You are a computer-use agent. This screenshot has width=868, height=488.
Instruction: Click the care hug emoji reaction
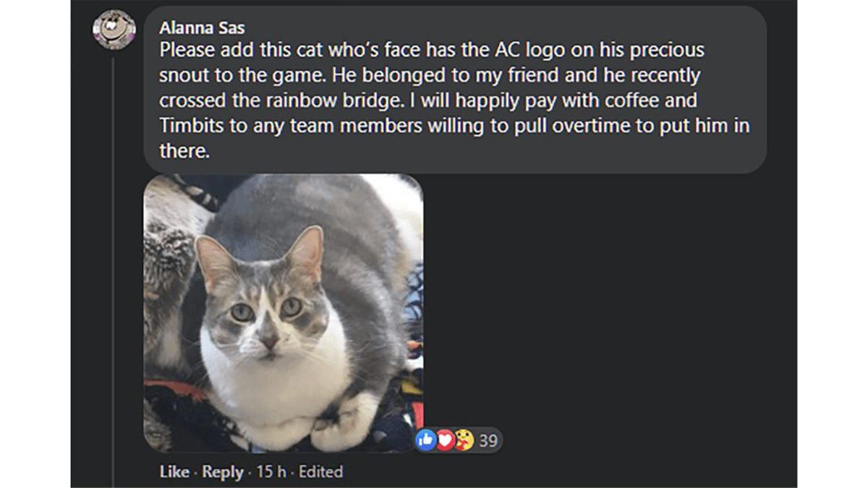(463, 440)
